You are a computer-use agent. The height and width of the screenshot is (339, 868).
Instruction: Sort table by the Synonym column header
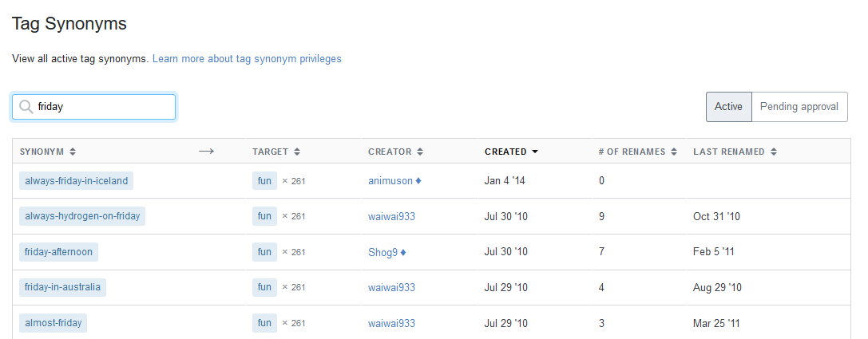[42, 152]
